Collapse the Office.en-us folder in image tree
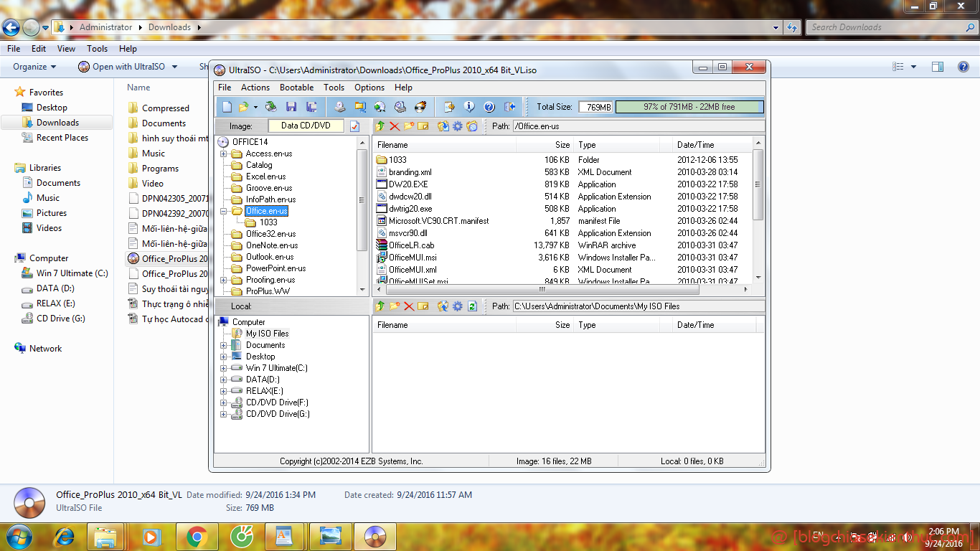 224,211
